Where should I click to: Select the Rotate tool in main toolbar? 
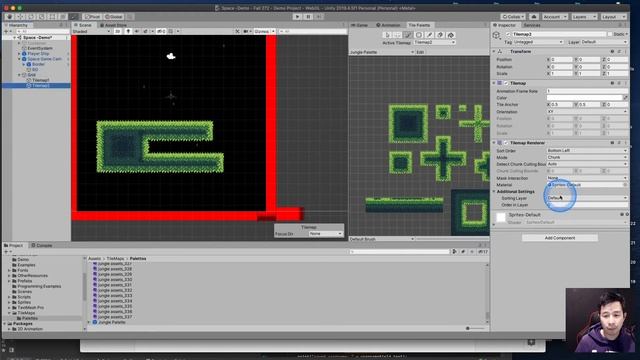[x=31, y=17]
